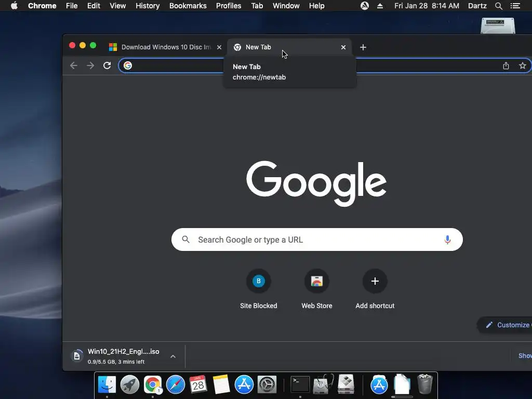Click the drive icon on the desktop

[498, 26]
